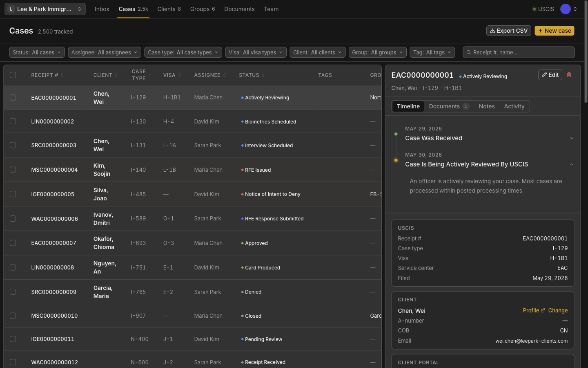Check the IOE0000000005 row checkbox
This screenshot has height=368, width=588.
[13, 194]
